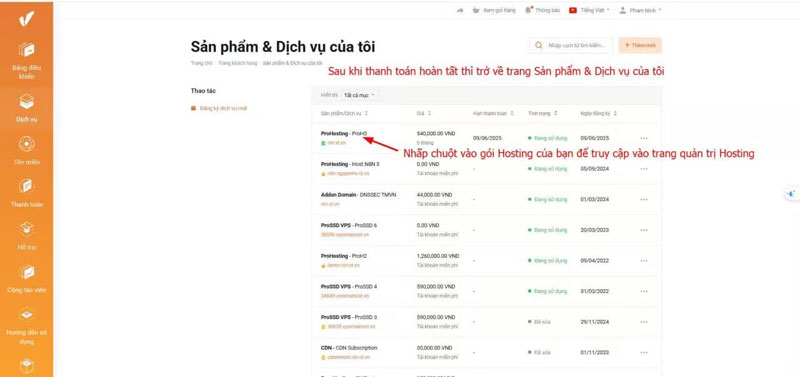Image resolution: width=800 pixels, height=377 pixels.
Task: Sort by Ngày đăng ký column
Action: point(598,113)
